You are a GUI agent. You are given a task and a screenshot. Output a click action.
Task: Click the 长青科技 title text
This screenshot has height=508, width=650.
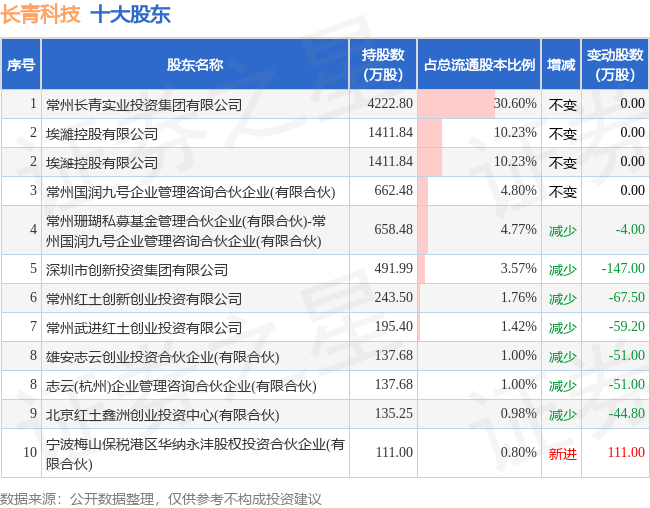[x=41, y=14]
